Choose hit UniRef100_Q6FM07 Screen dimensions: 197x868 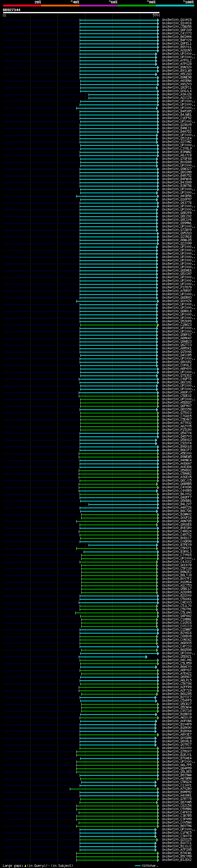[x=177, y=406]
